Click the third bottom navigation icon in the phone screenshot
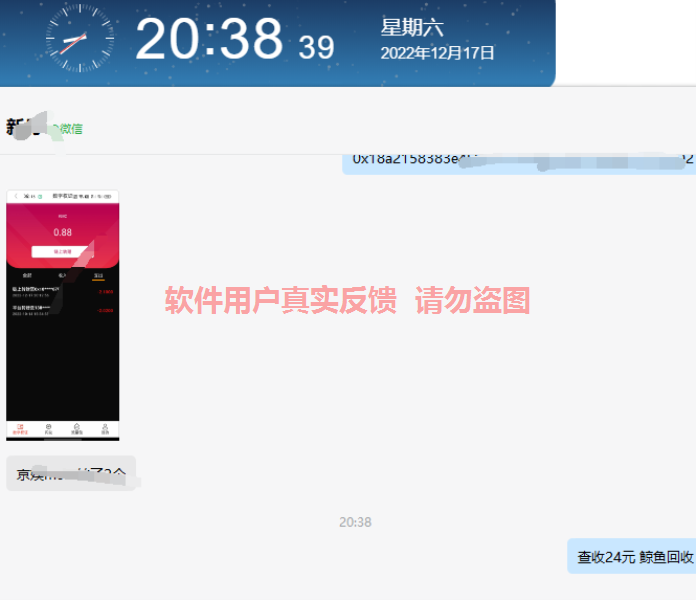The width and height of the screenshot is (696, 600). pyautogui.click(x=77, y=429)
